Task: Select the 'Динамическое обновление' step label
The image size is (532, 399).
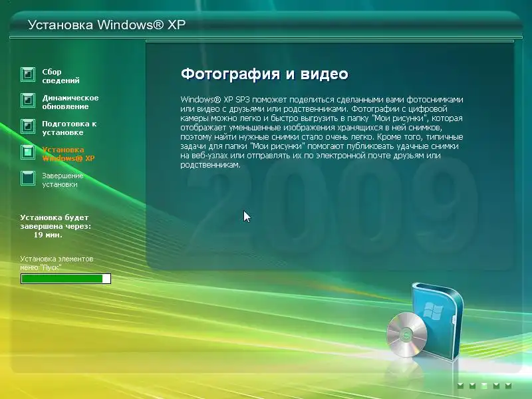Action: click(70, 102)
